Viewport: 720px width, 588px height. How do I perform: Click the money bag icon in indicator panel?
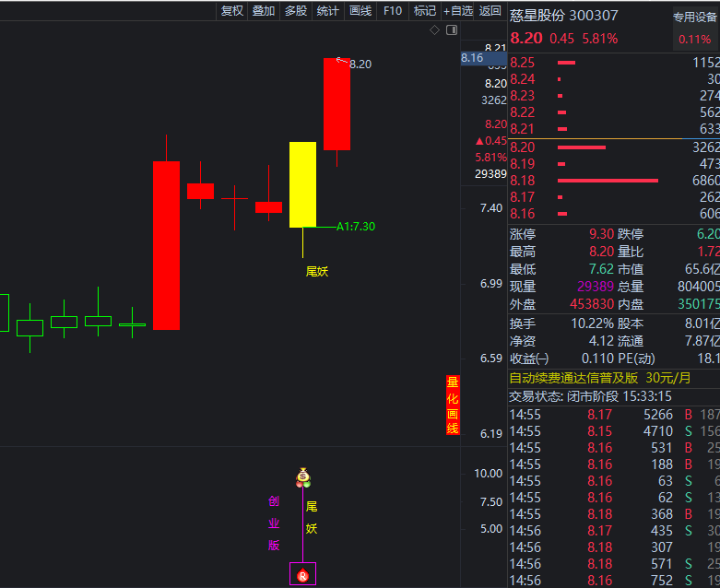coord(303,477)
